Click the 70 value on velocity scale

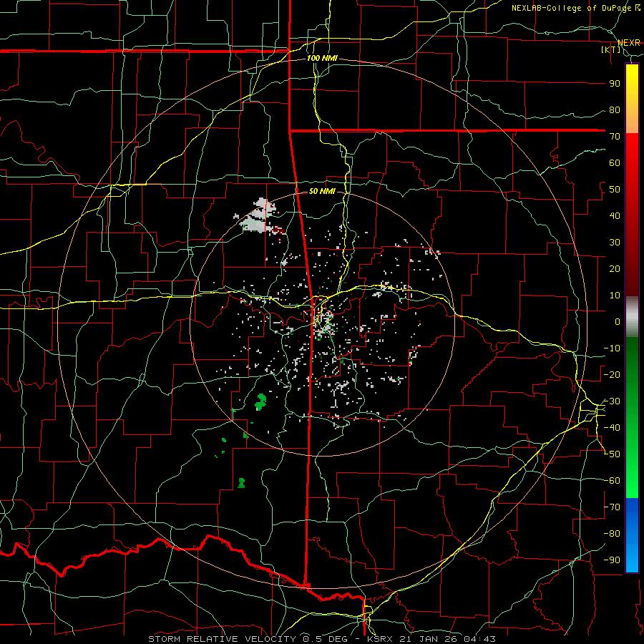[615, 137]
